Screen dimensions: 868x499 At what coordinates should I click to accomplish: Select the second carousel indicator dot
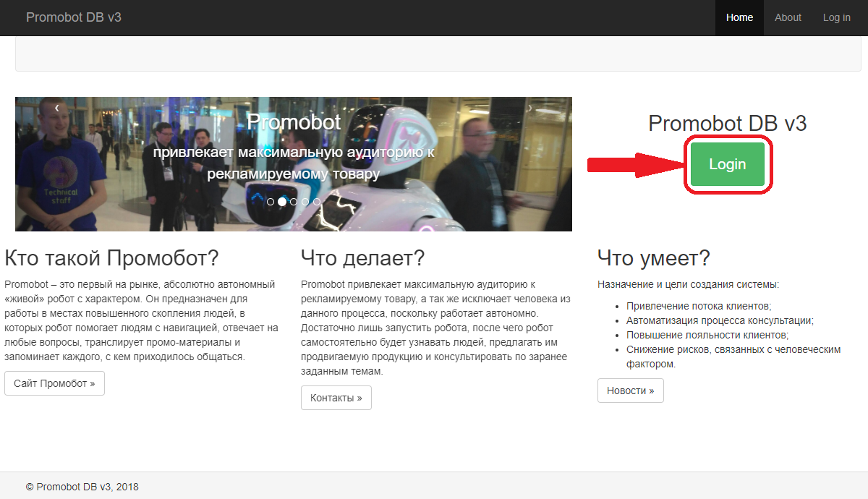click(282, 202)
